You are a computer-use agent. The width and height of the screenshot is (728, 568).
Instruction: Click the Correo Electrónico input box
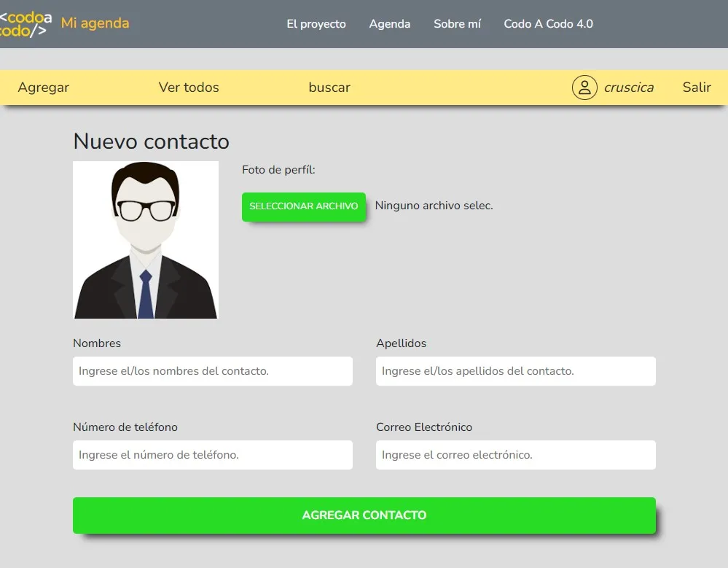coord(516,455)
